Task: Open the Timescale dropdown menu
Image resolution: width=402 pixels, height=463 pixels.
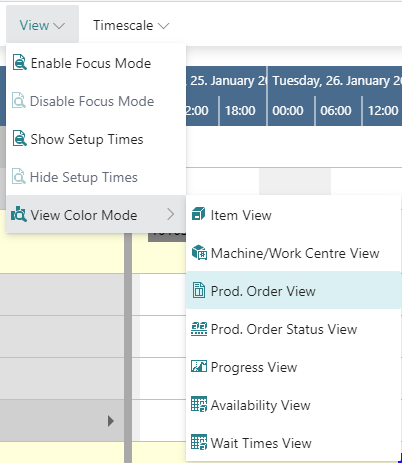Action: point(131,25)
